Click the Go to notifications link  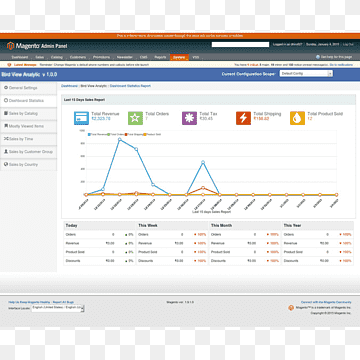340,65
